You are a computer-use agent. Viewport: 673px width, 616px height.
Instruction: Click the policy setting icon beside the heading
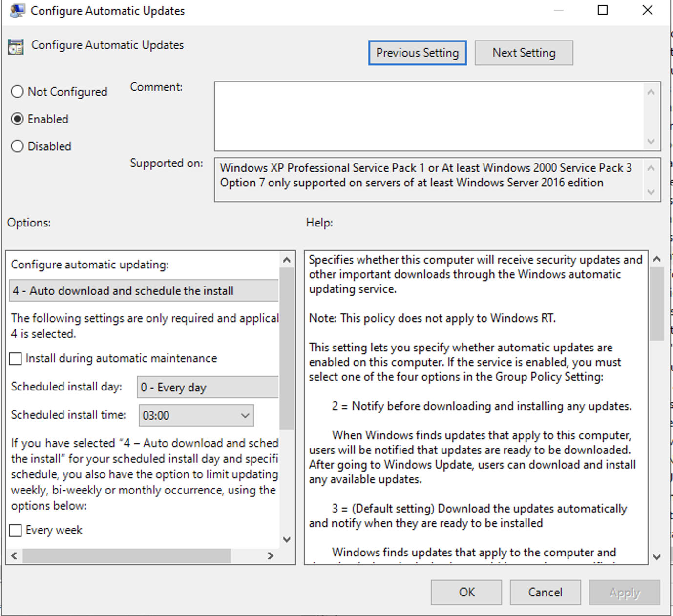click(x=15, y=46)
